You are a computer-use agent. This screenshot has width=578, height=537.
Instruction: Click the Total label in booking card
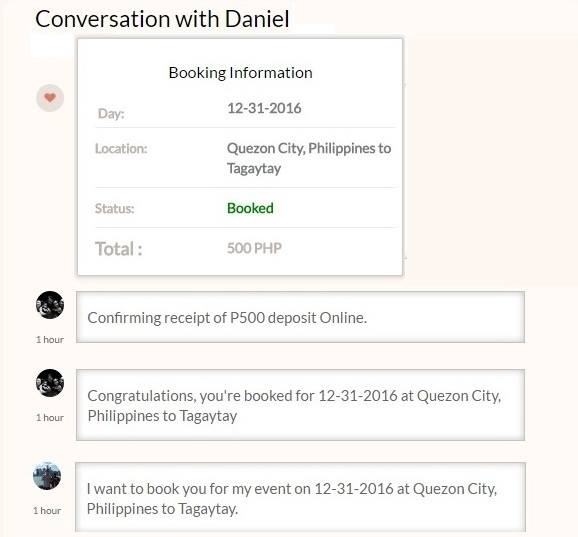[x=119, y=249]
